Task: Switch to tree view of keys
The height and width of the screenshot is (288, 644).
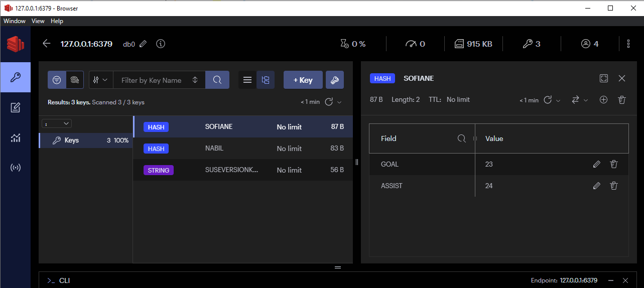Action: pos(266,80)
